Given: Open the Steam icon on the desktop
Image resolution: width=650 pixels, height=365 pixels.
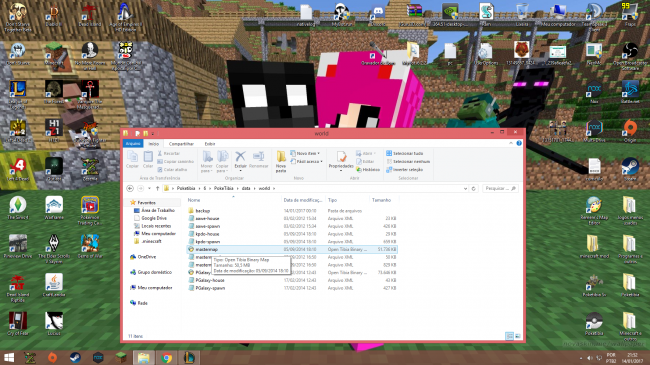Looking at the screenshot, I should point(630,169).
